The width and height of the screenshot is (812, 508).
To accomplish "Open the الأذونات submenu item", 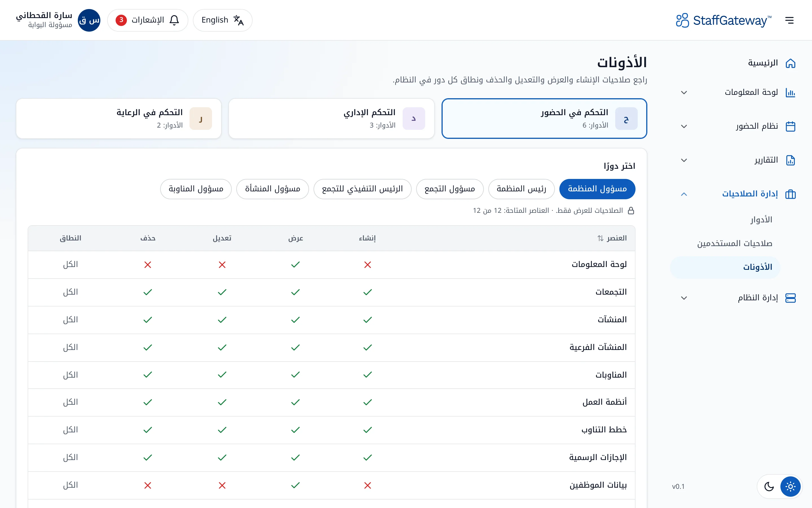I will [725, 268].
